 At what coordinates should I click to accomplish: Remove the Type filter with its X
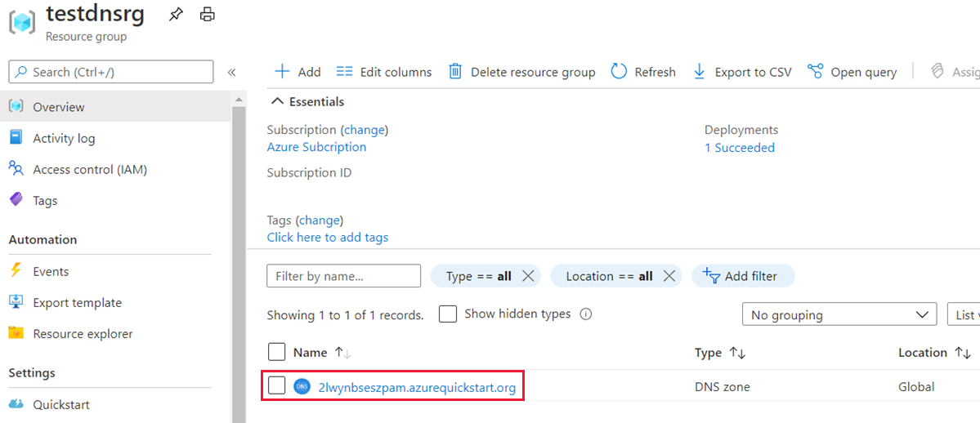point(528,276)
